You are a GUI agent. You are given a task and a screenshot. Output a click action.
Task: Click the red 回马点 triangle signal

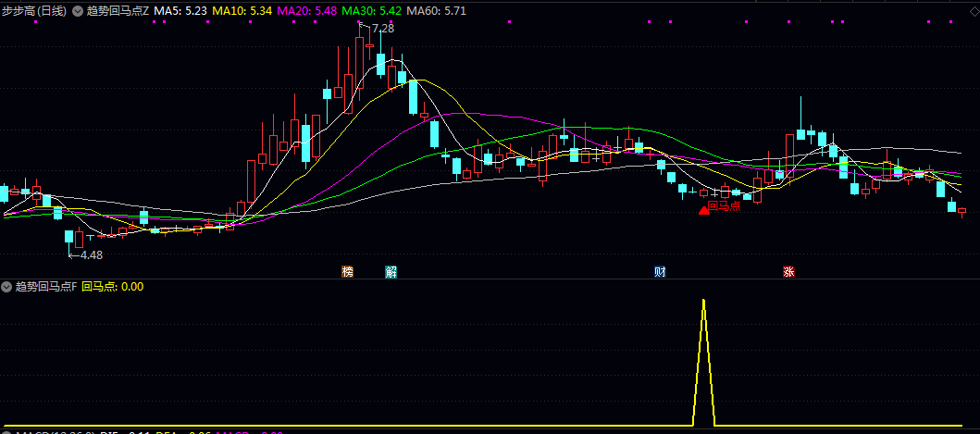click(x=703, y=210)
